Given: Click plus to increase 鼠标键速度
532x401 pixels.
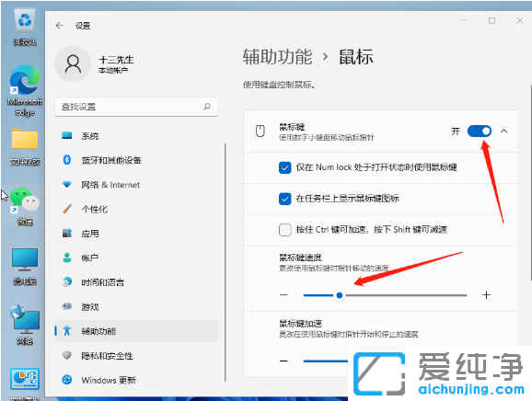Looking at the screenshot, I should pyautogui.click(x=486, y=295).
